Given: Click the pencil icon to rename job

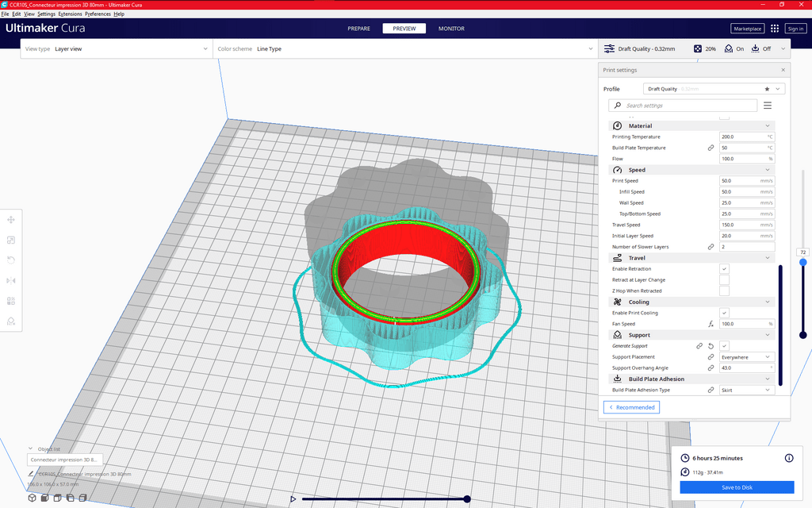Looking at the screenshot, I should [x=31, y=474].
